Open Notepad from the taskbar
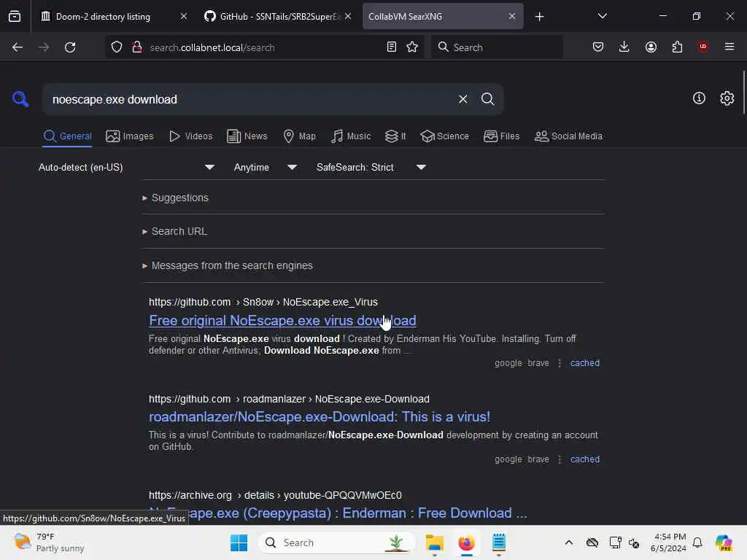The width and height of the screenshot is (747, 560). [x=498, y=542]
